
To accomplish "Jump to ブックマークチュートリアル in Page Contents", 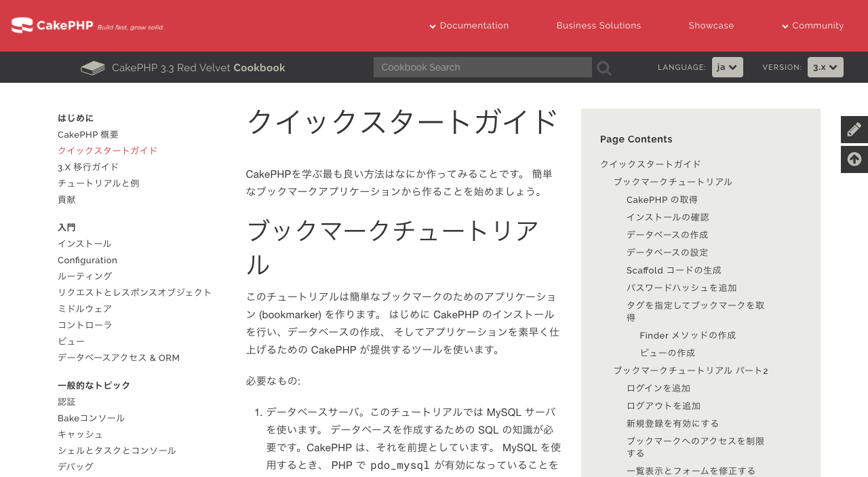I will [673, 182].
